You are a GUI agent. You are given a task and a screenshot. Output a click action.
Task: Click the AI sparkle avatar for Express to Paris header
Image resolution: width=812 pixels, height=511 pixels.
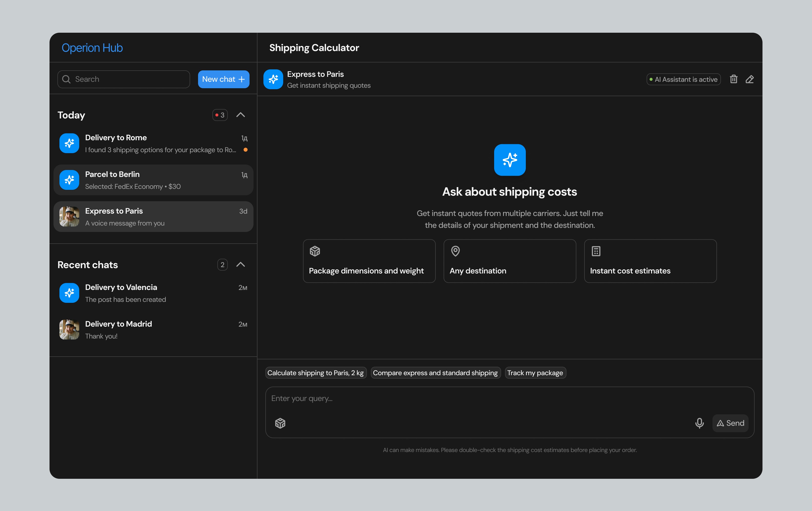click(x=273, y=79)
